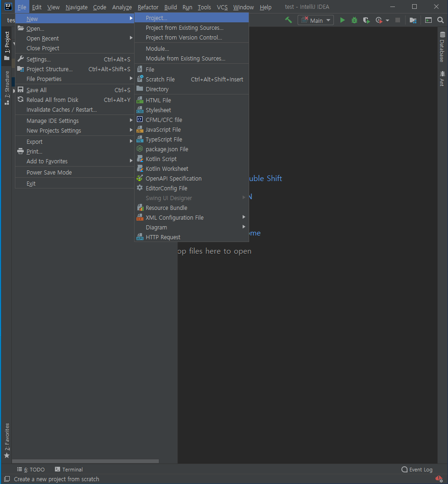Expand XML Configuration File submenu
Viewport: 448px width, 484px height.
(x=191, y=218)
